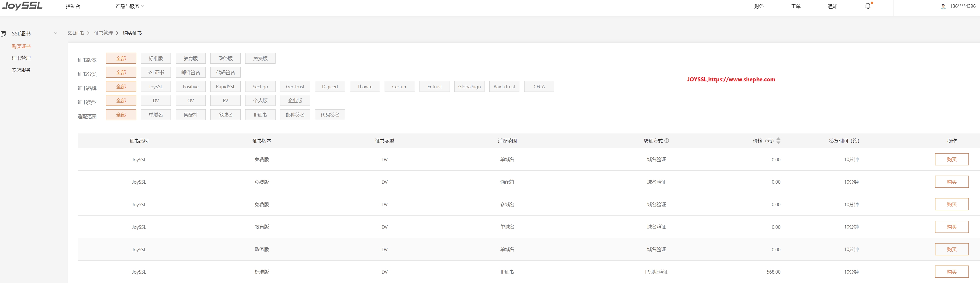Expand 产品与服务 dropdown menu
Image resolution: width=980 pixels, height=283 pixels.
(x=130, y=6)
